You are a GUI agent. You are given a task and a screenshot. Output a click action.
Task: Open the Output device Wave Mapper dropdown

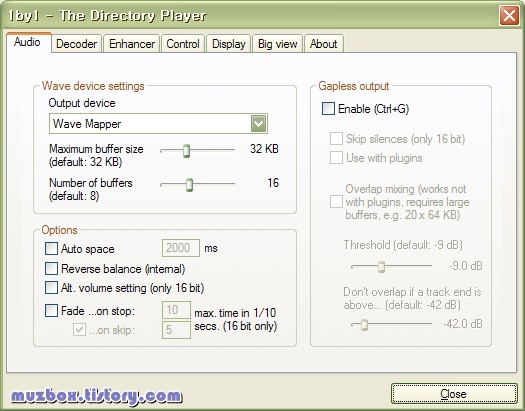click(158, 124)
